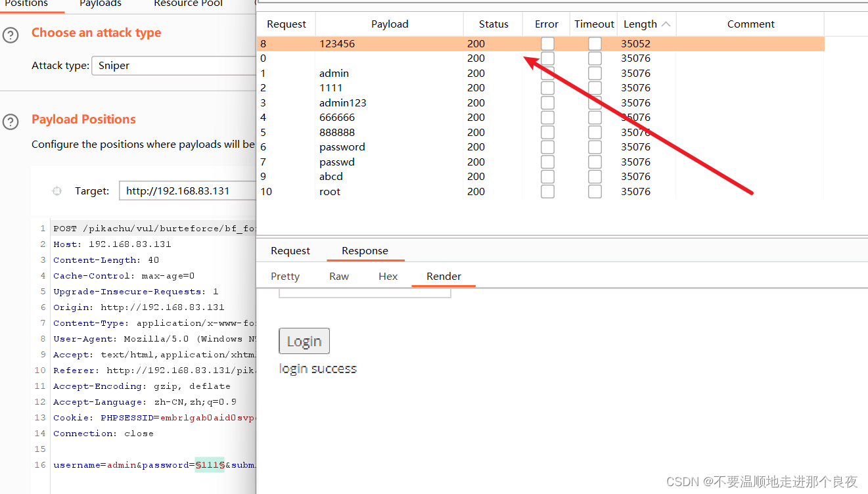Toggle Timeout checkbox for root row
The width and height of the screenshot is (868, 494).
595,192
